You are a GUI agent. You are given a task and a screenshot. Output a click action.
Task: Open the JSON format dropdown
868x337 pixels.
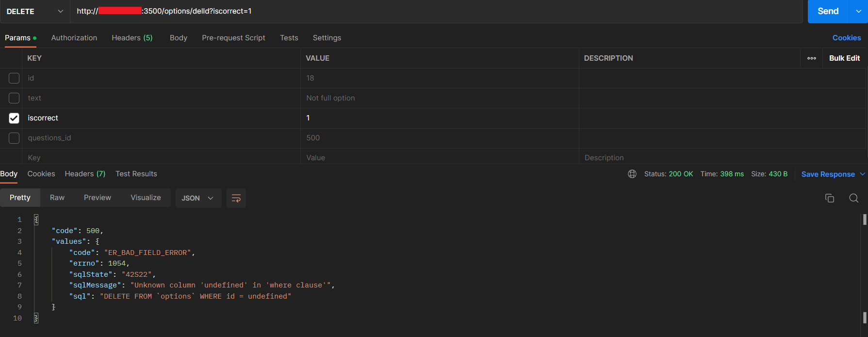tap(198, 198)
